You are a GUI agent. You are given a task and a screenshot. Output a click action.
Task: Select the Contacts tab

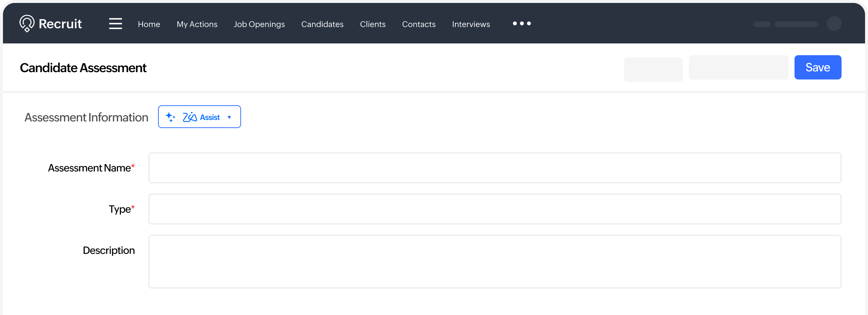point(419,24)
